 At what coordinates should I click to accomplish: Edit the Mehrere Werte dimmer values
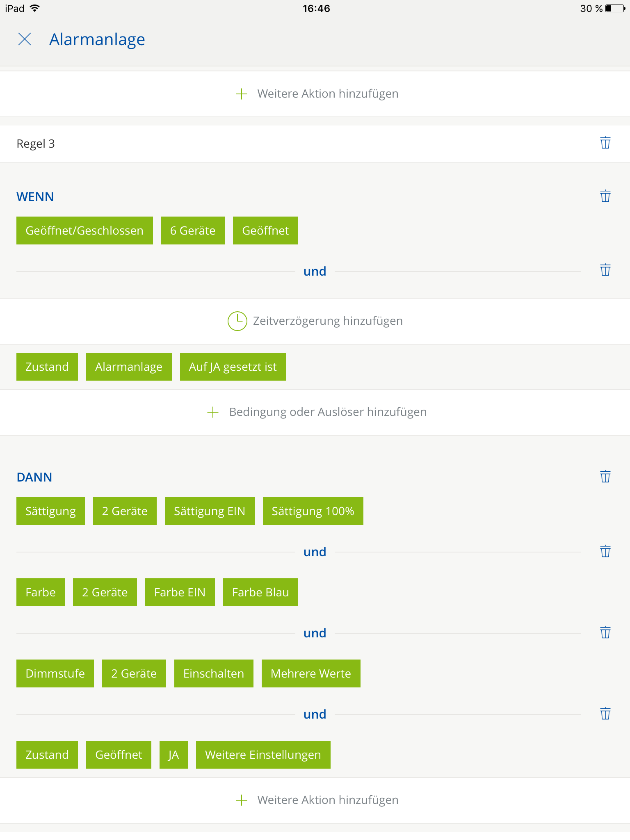pyautogui.click(x=310, y=673)
